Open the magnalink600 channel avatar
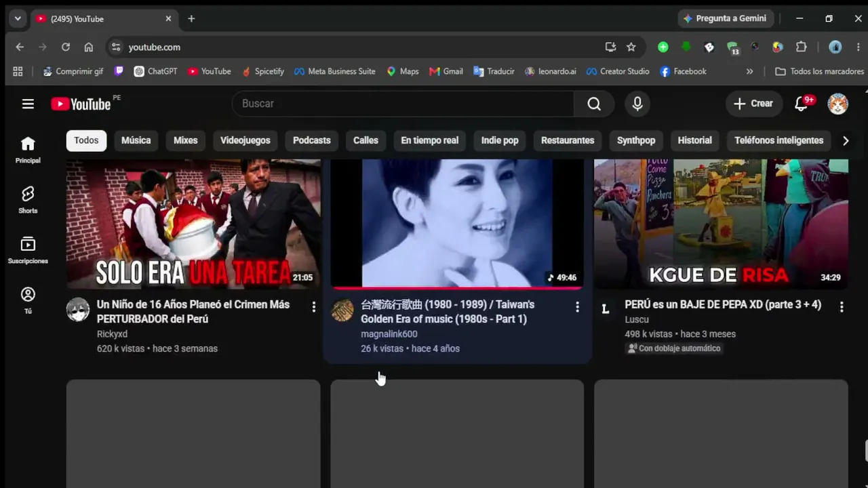The image size is (868, 488). [342, 310]
